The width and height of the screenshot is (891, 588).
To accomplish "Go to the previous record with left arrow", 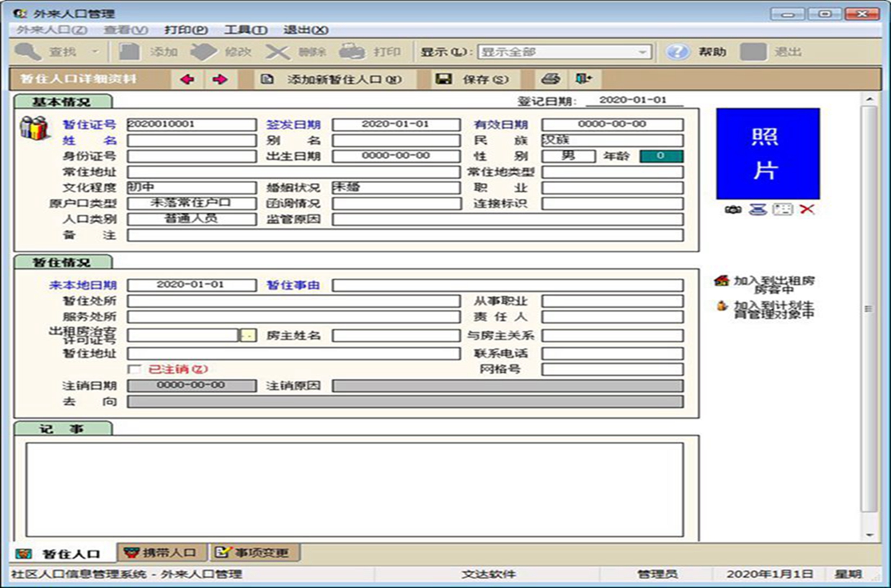I will (188, 79).
